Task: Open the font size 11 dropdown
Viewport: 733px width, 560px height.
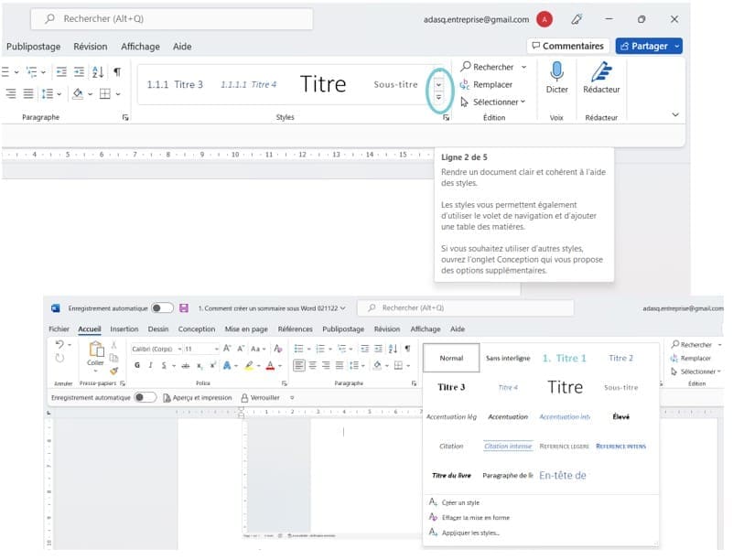Action: (217, 349)
